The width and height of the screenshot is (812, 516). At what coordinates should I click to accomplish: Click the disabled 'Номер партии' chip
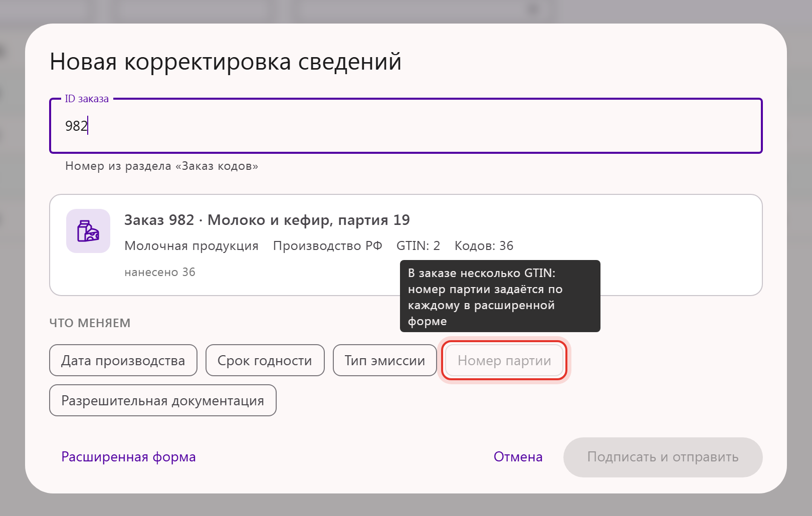tap(504, 360)
